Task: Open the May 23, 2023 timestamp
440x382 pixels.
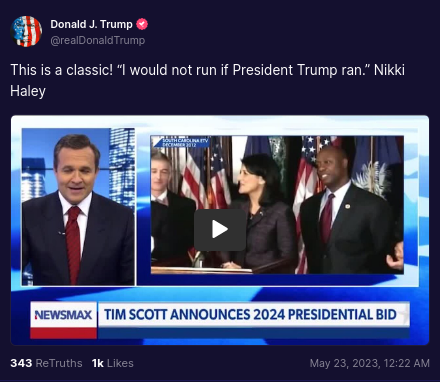Action: tap(369, 363)
